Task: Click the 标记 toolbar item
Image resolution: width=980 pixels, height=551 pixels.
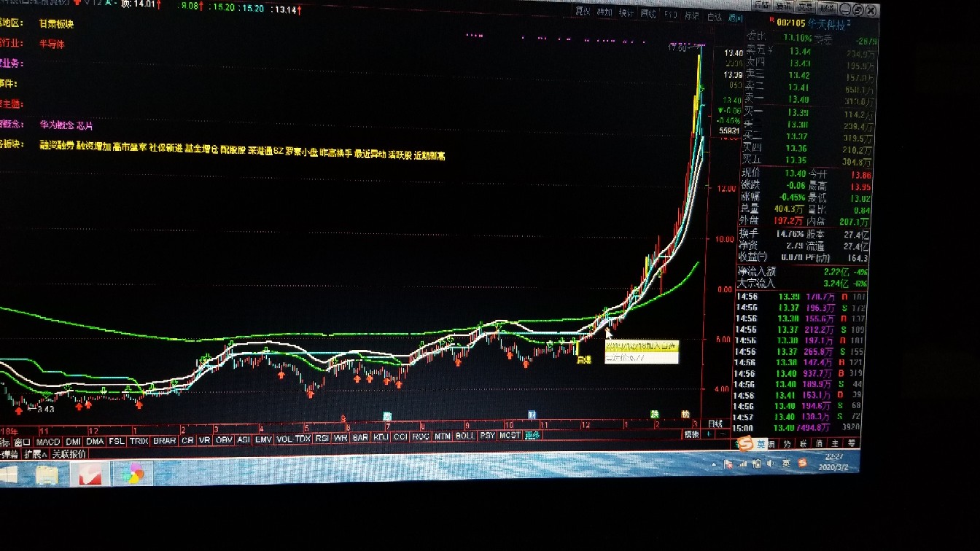Action: tap(693, 15)
